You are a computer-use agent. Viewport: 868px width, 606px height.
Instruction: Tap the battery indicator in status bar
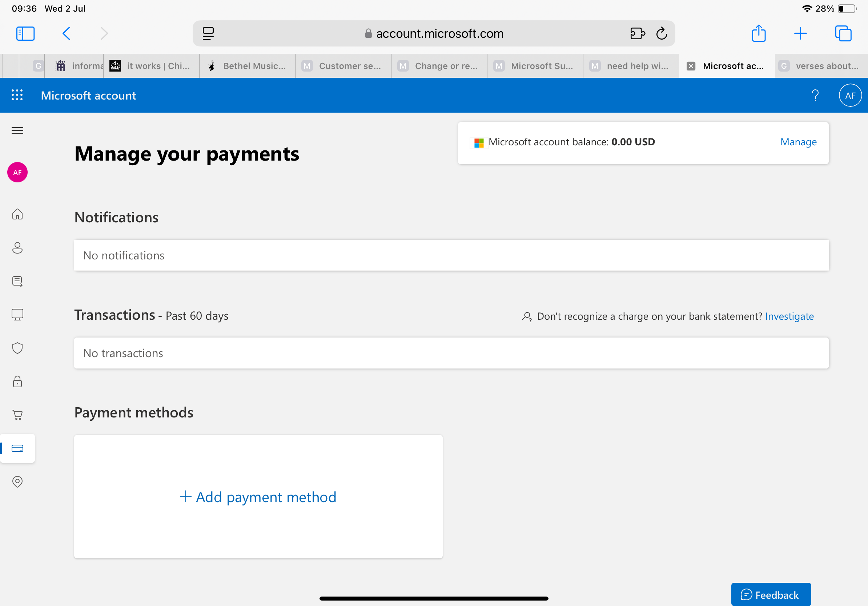(847, 8)
